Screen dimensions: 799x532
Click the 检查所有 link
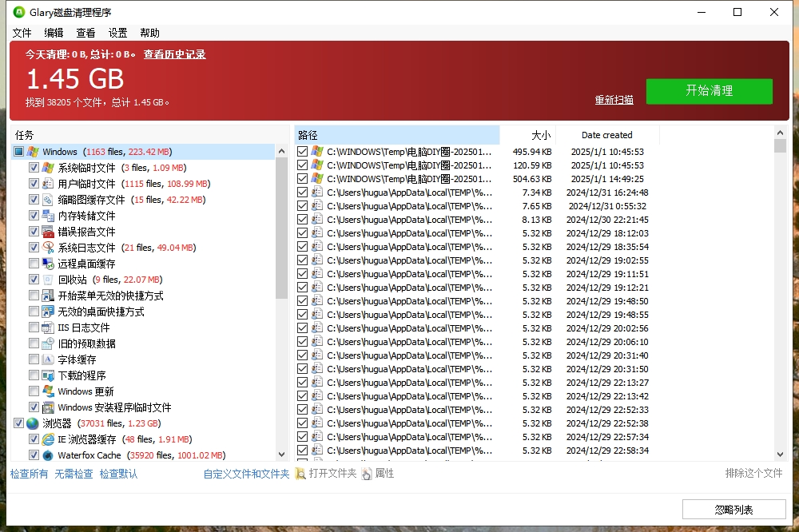29,474
